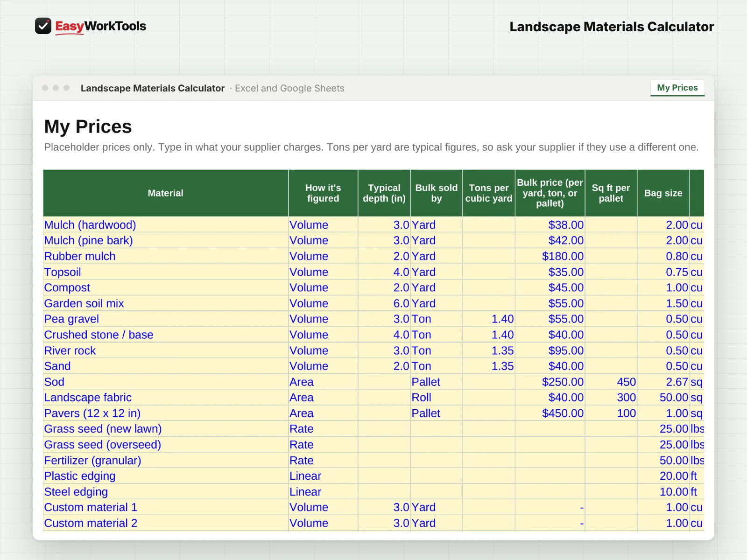Select the Steel edging cell
747x560 pixels.
pyautogui.click(x=166, y=492)
